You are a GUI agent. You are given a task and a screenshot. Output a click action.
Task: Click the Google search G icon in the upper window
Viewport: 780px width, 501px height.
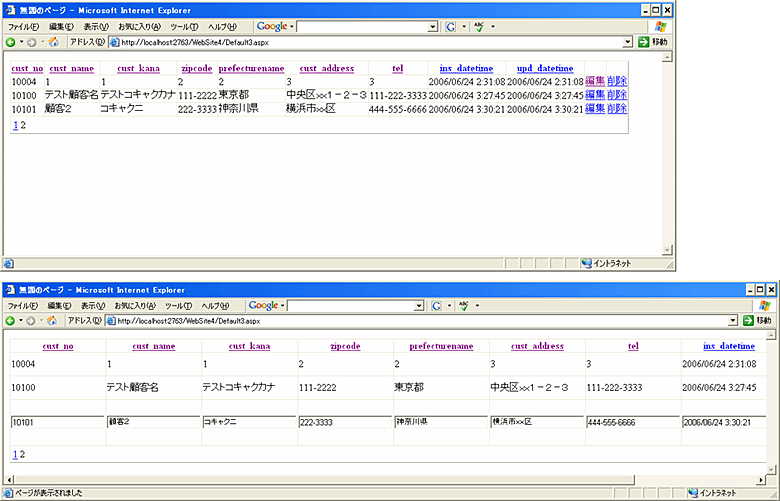click(451, 26)
